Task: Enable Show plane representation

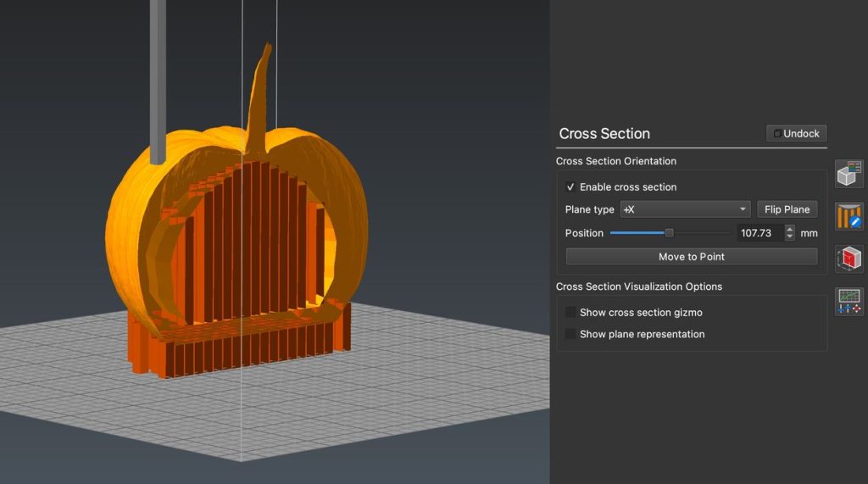Action: point(571,335)
